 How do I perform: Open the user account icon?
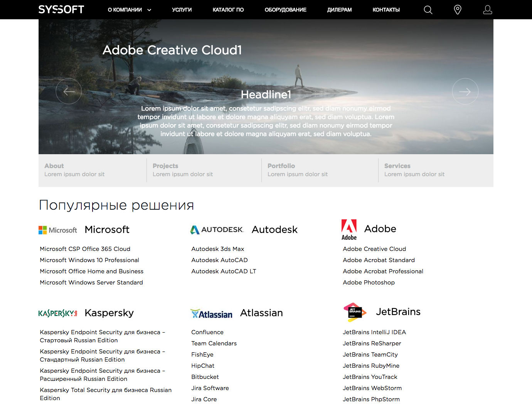[x=488, y=10]
